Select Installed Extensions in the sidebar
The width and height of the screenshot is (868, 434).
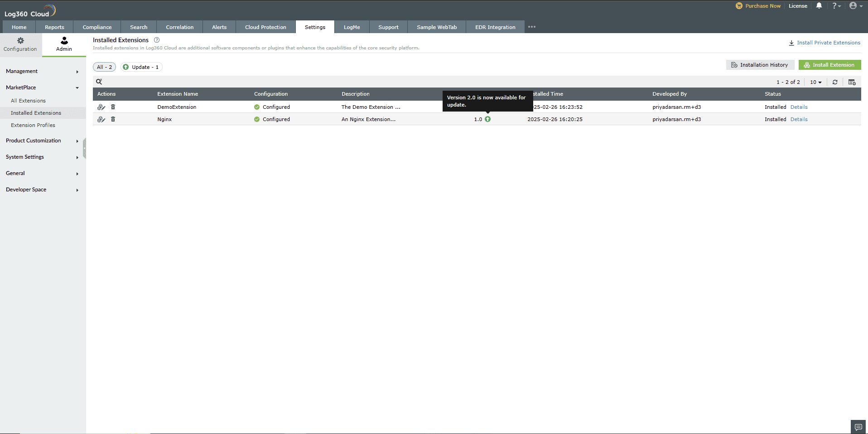[36, 113]
